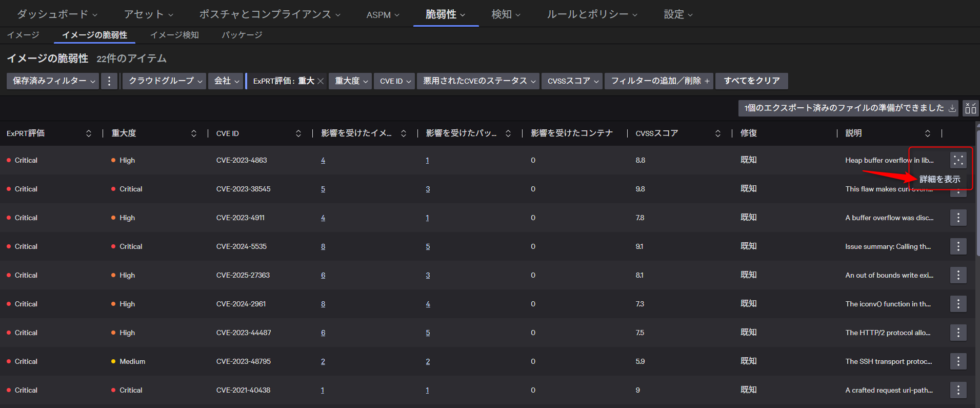Click すべてをクリア to reset filters
This screenshot has height=408, width=980.
[752, 81]
